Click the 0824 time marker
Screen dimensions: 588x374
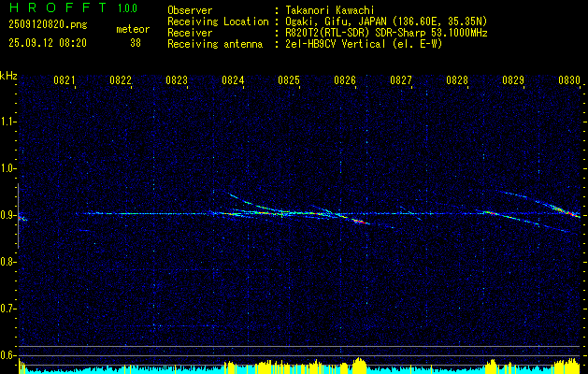233,80
